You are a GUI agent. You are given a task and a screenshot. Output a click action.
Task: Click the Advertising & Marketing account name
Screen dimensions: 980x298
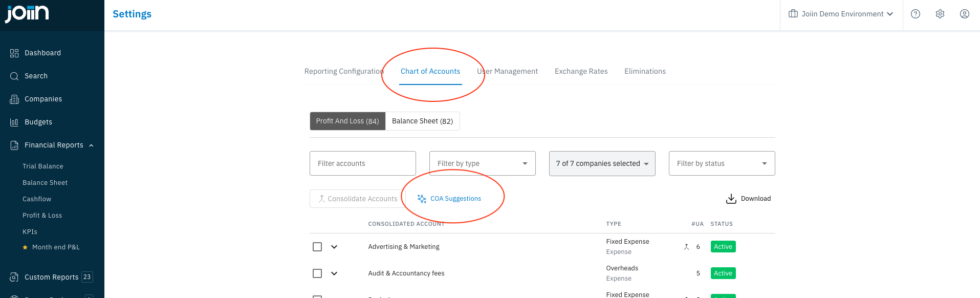pos(404,247)
